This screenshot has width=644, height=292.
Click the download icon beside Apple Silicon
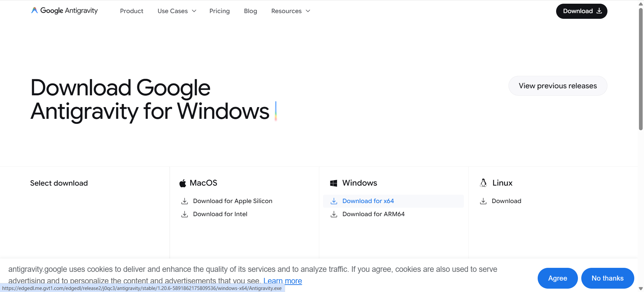[x=184, y=201]
